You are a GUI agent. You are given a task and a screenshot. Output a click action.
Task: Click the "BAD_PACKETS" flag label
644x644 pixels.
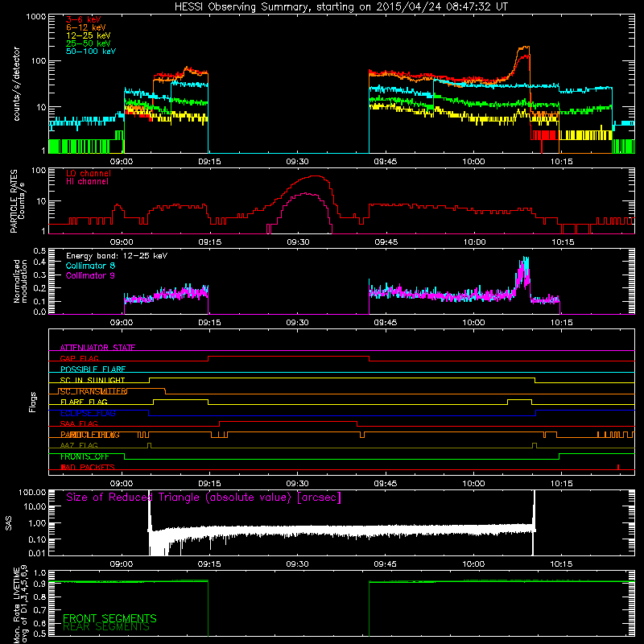pos(88,468)
